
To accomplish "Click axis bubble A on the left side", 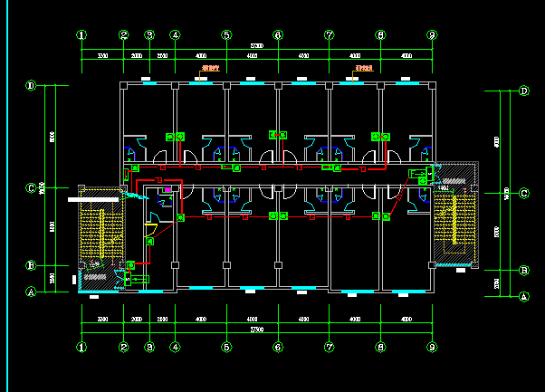I will (x=31, y=292).
